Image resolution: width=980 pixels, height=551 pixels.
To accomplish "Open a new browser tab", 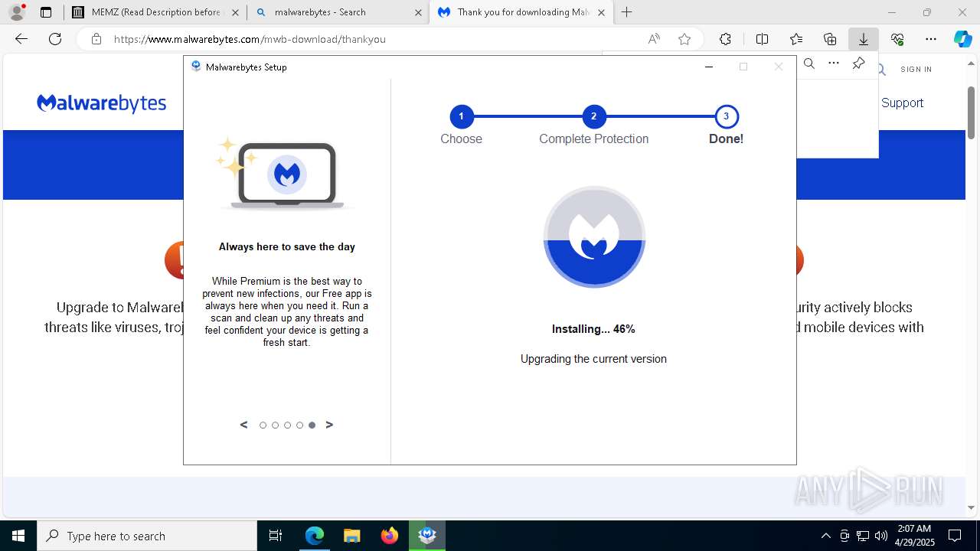I will pyautogui.click(x=627, y=12).
